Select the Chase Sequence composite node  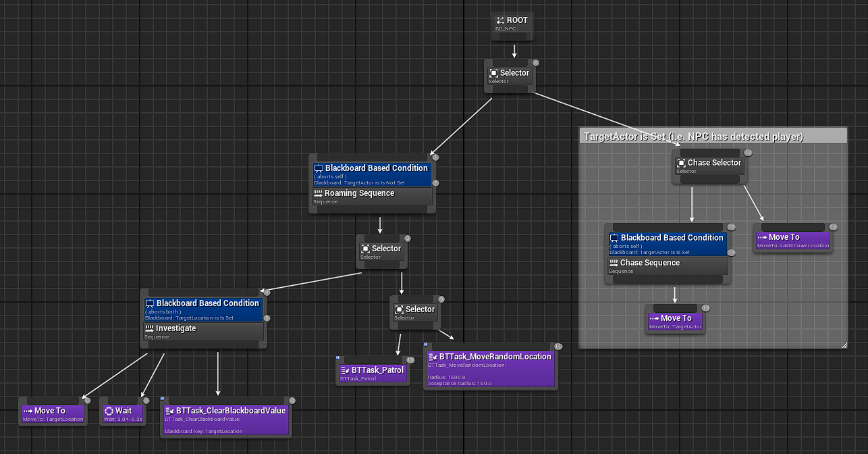(x=668, y=266)
